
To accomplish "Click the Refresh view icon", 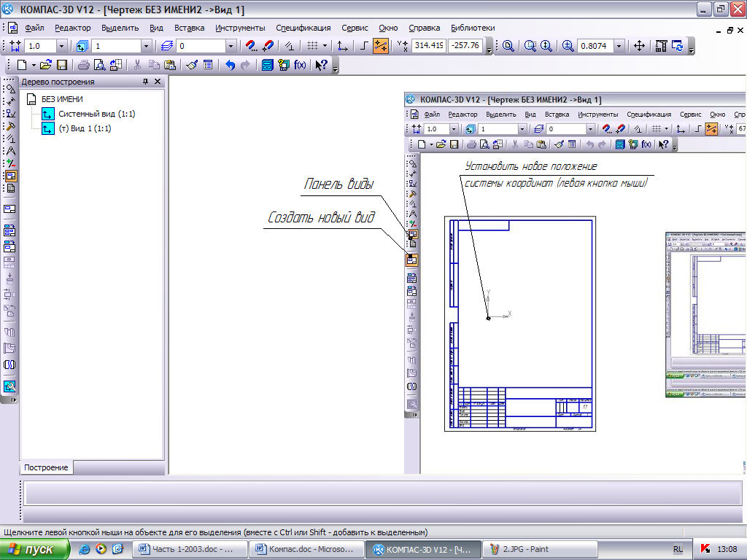I will pos(678,46).
